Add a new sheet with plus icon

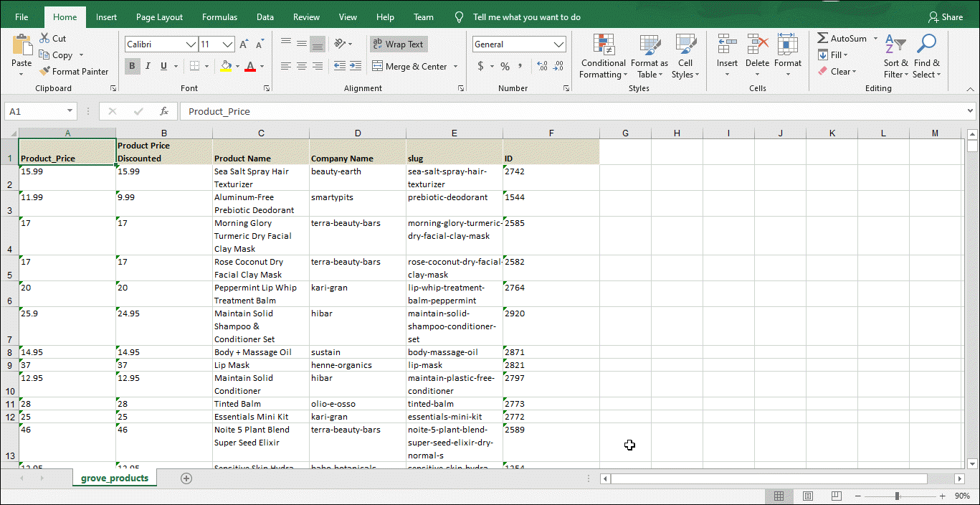186,478
